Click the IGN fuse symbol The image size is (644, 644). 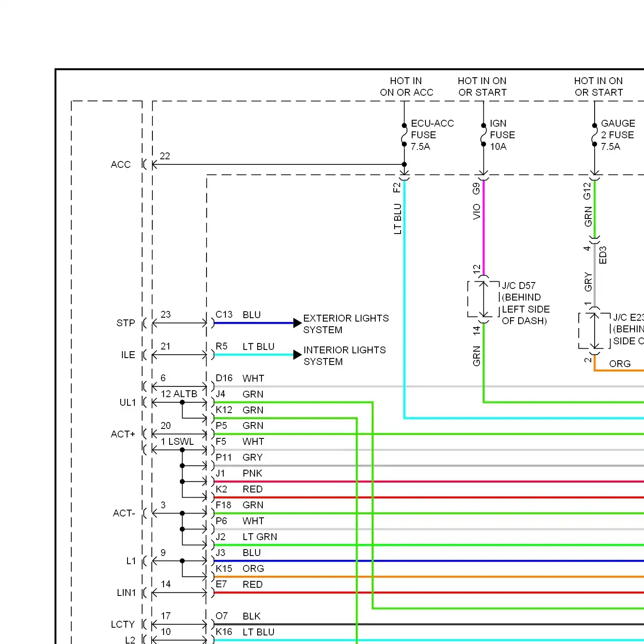pyautogui.click(x=483, y=135)
